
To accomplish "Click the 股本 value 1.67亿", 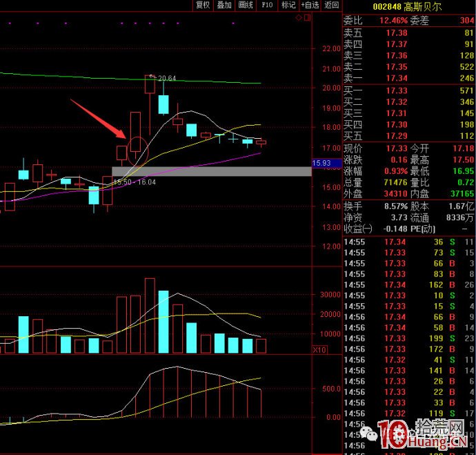I will coord(462,206).
